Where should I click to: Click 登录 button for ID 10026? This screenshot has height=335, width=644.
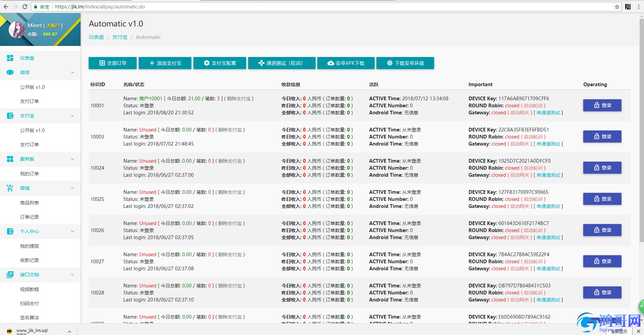(602, 230)
